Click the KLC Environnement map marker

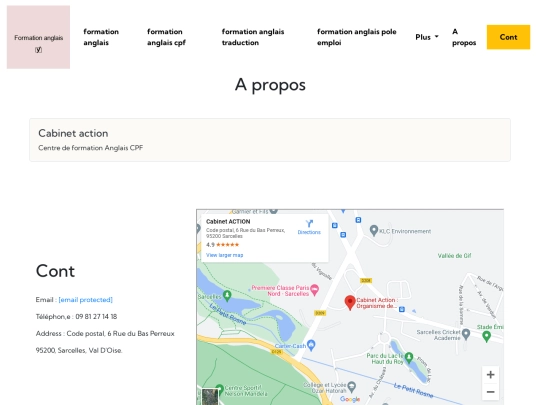click(374, 230)
